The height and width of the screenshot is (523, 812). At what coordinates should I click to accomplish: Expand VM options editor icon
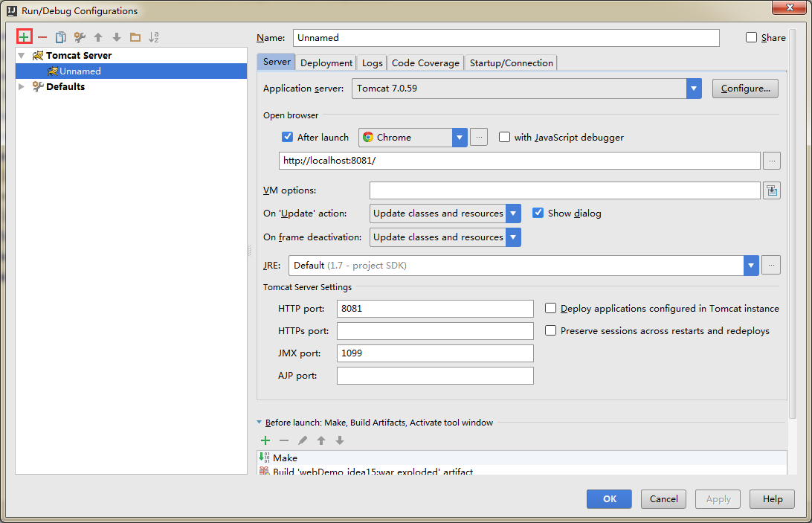pos(772,190)
